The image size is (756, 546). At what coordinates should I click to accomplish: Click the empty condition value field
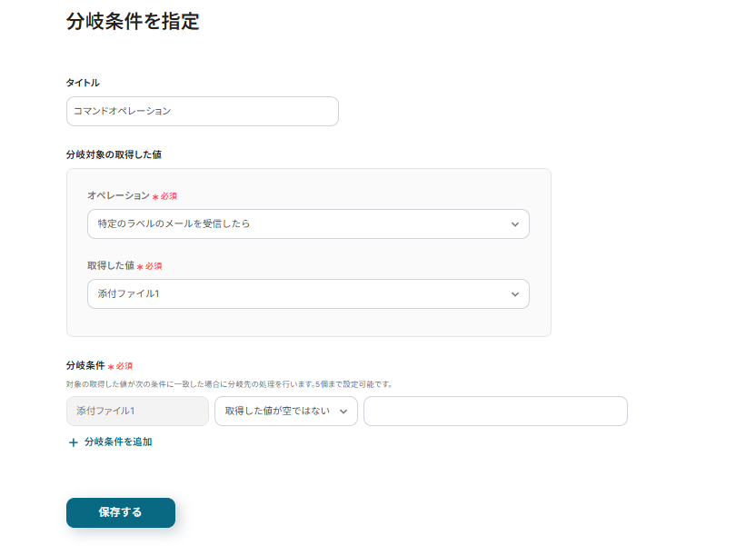pyautogui.click(x=495, y=411)
